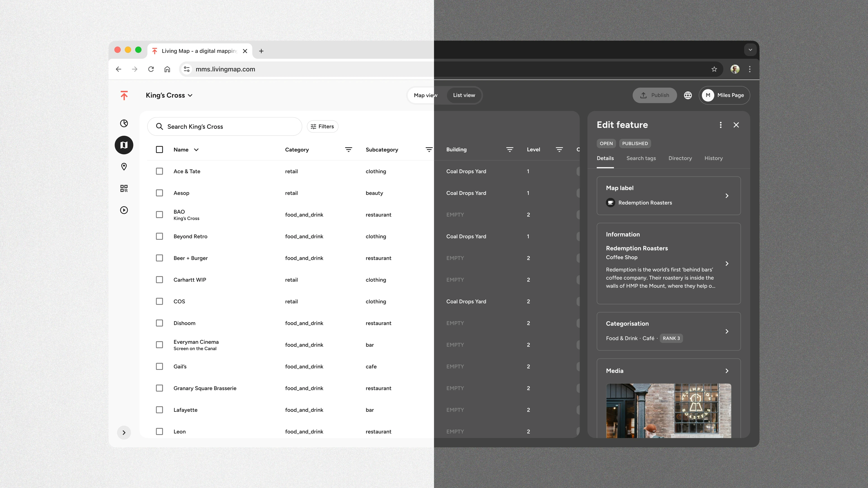Open the Filters button
The width and height of the screenshot is (868, 488).
click(x=323, y=126)
